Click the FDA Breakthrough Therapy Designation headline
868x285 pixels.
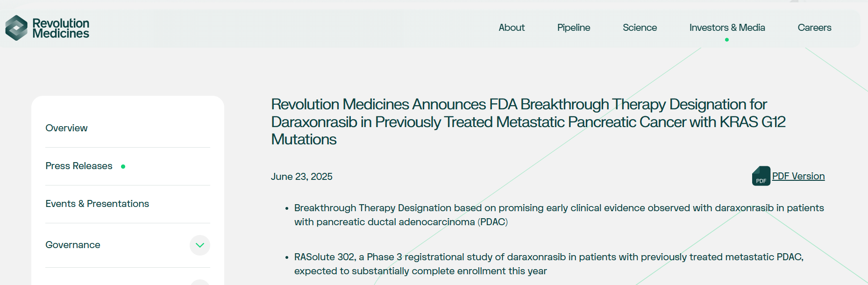pos(528,121)
